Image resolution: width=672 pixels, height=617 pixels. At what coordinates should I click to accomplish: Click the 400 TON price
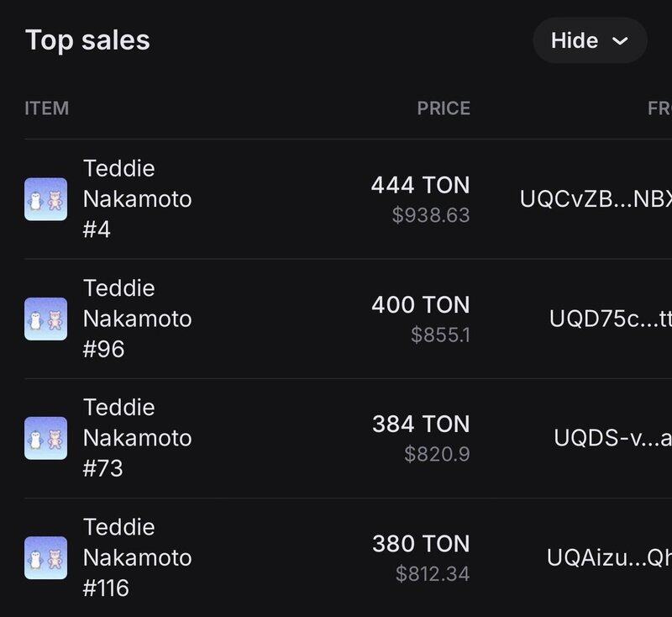click(x=420, y=304)
